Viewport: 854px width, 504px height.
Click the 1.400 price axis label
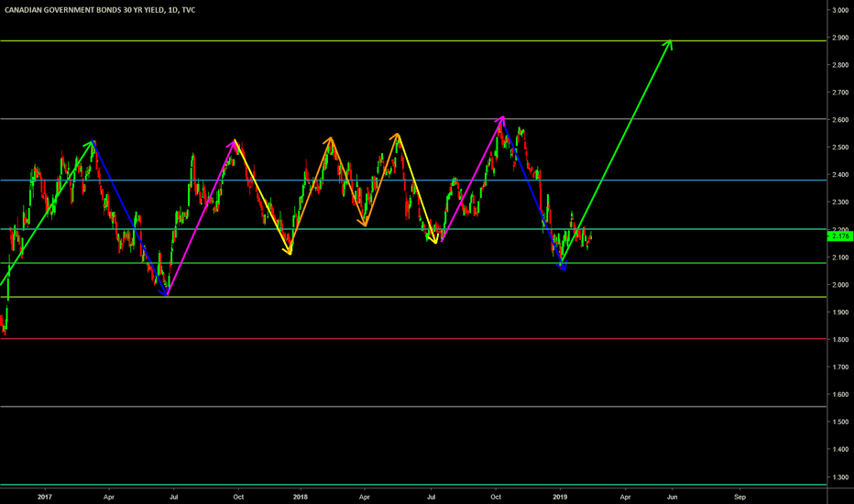point(840,450)
